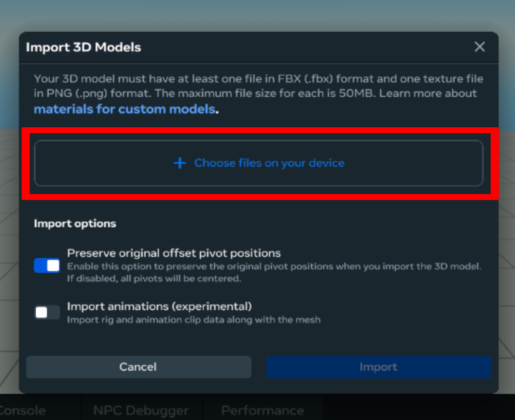The height and width of the screenshot is (420, 515).
Task: Disable Preserve original offset pivot positions toggle
Action: [x=47, y=265]
